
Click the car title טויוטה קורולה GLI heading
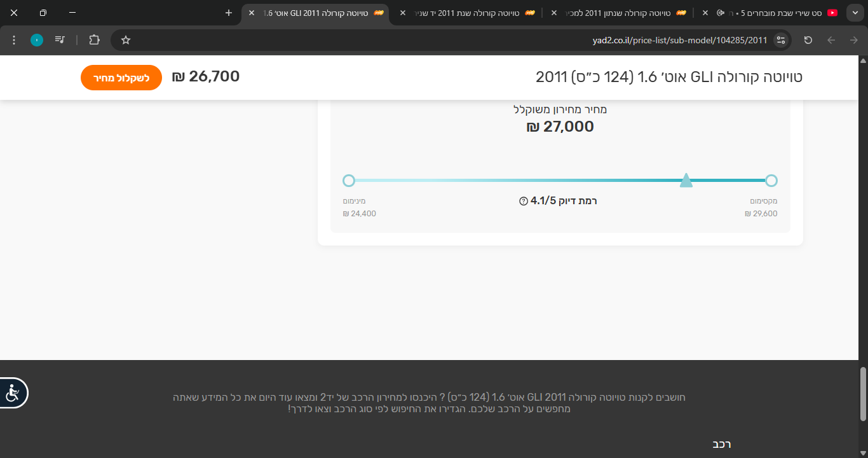pos(669,77)
